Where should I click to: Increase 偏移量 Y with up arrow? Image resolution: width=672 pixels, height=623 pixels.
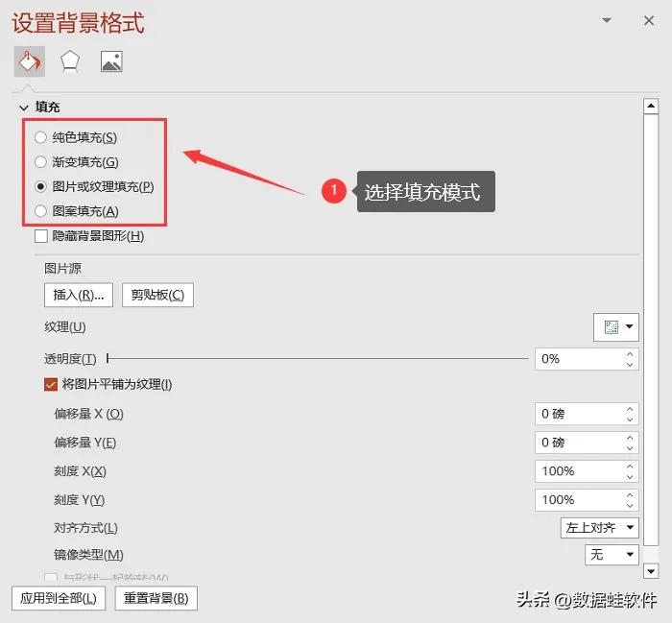pyautogui.click(x=630, y=438)
